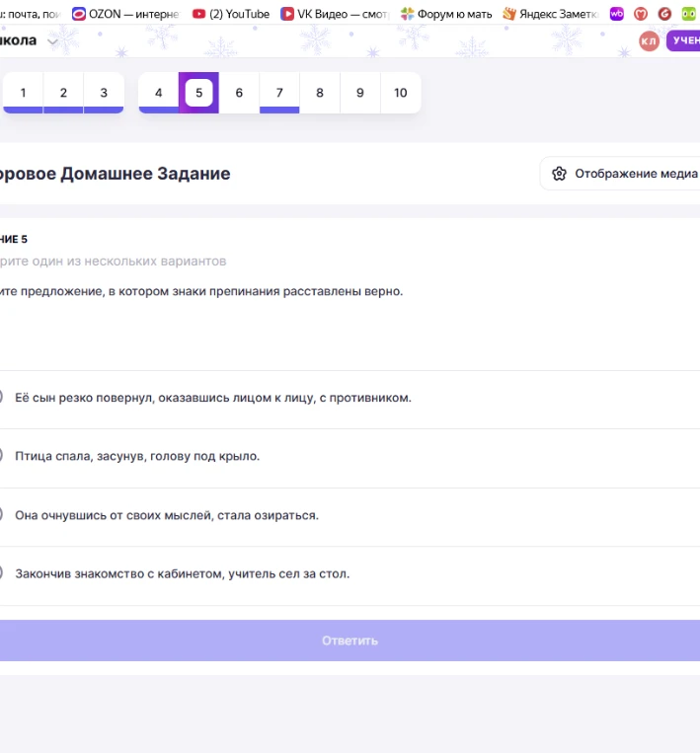Go to question 10
The image size is (700, 753).
click(401, 93)
